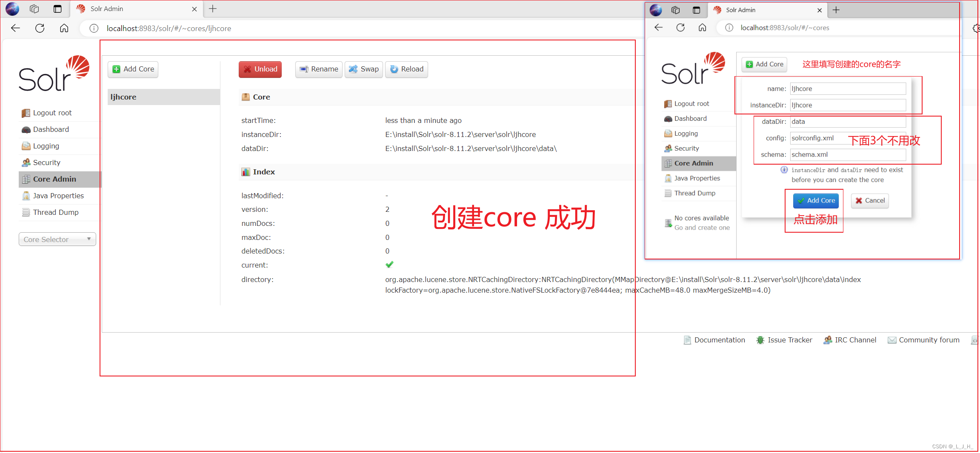Click the Solr logo in left window
Image resolution: width=980 pixels, height=453 pixels.
pos(54,73)
